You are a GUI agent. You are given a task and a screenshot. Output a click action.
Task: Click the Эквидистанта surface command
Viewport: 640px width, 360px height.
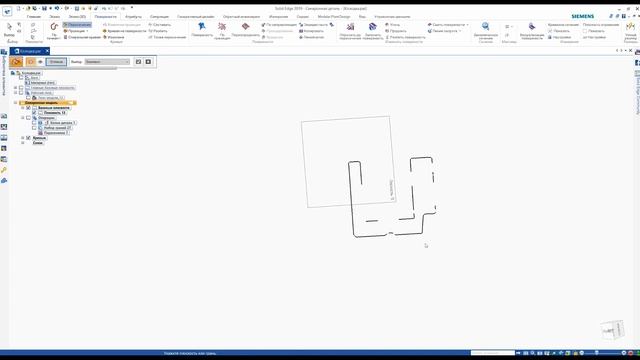pos(313,25)
